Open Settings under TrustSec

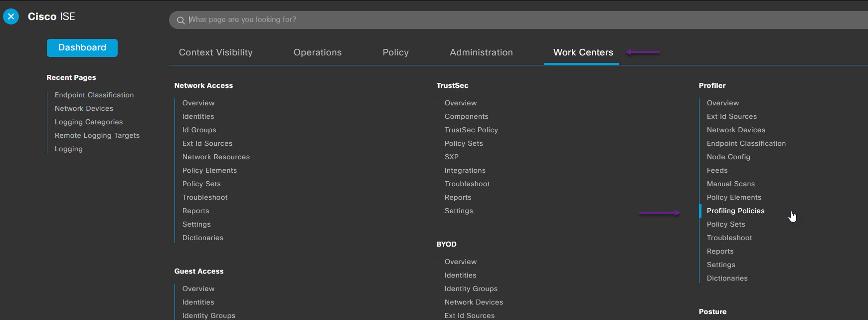pos(459,211)
